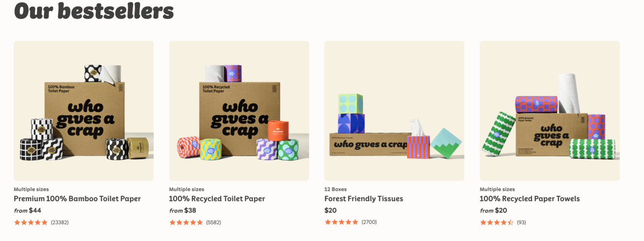Open the 2700 reviews count
This screenshot has height=241, width=644.
pos(369,222)
